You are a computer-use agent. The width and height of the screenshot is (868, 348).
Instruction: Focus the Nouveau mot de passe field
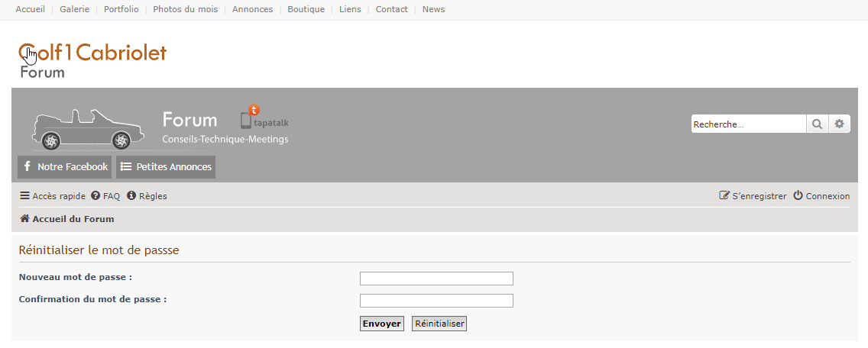pos(436,279)
